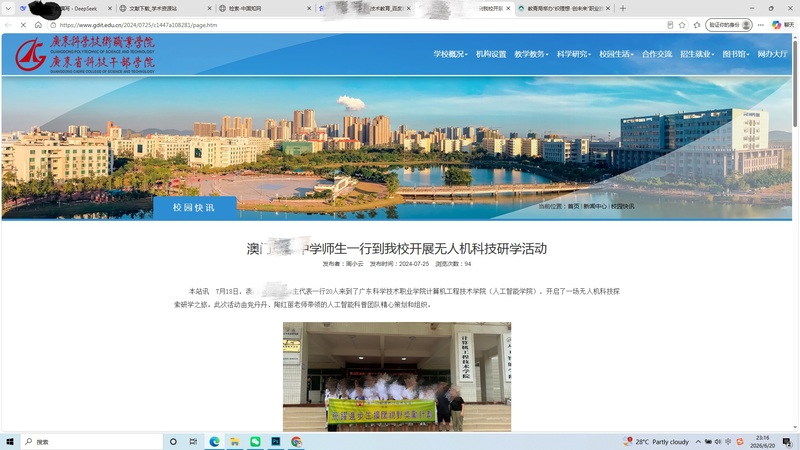The image size is (800, 450).
Task: Close the DeepSeek tab
Action: tap(109, 8)
